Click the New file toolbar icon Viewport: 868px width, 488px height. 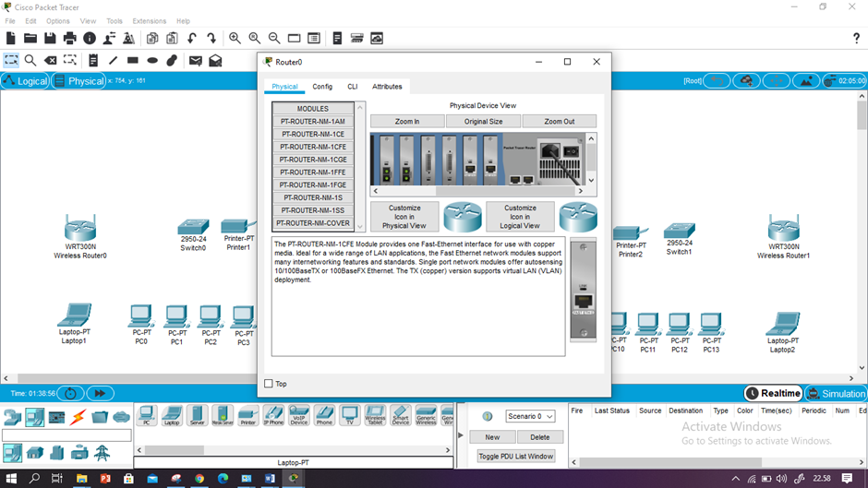click(x=10, y=38)
